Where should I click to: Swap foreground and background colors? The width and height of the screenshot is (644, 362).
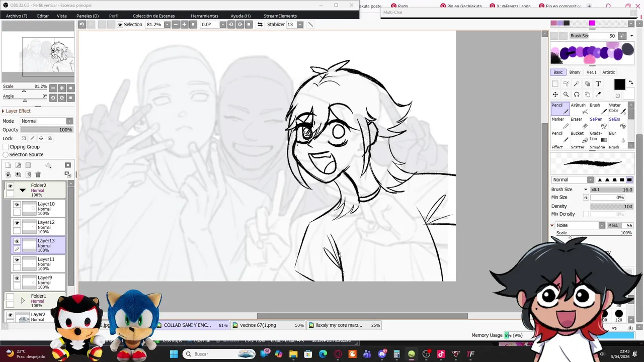point(631,83)
